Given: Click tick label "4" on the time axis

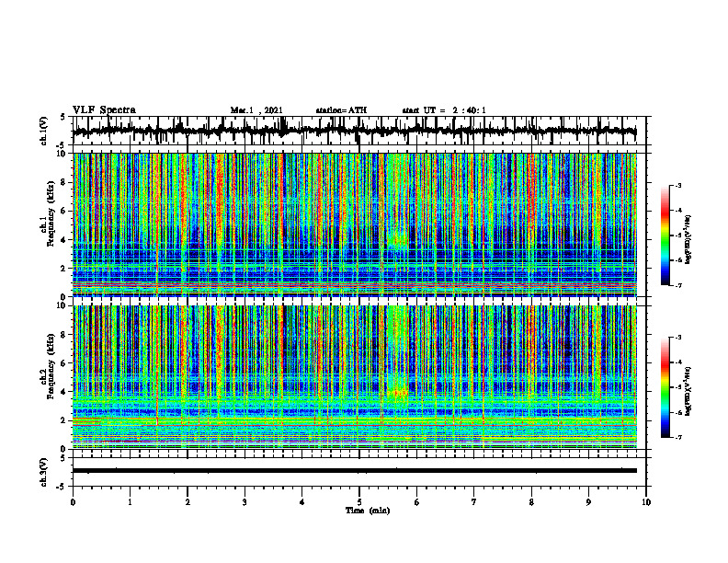Looking at the screenshot, I should tap(302, 502).
